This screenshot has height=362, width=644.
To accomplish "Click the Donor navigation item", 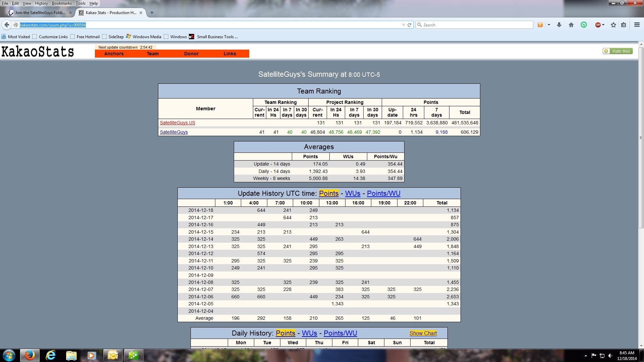I will click(x=191, y=54).
